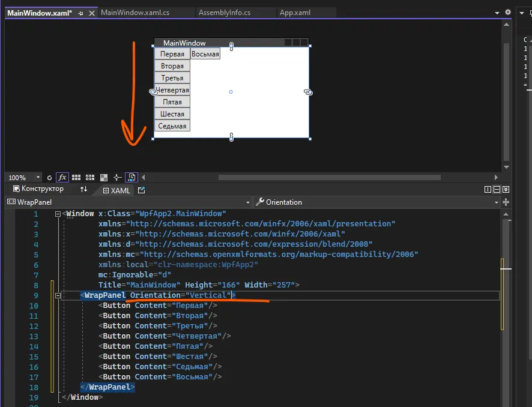Click x:Class="WpfApp2.MainWindow" attribute
Image resolution: width=532 pixels, height=407 pixels.
point(162,214)
